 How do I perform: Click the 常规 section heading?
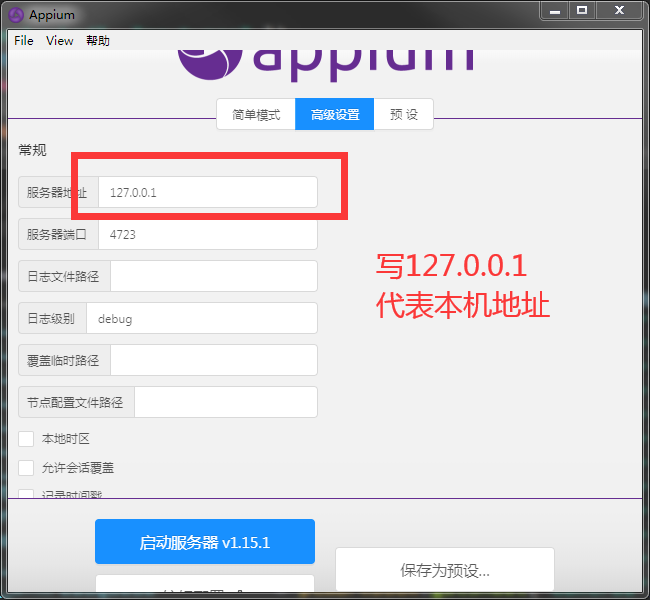tap(32, 150)
